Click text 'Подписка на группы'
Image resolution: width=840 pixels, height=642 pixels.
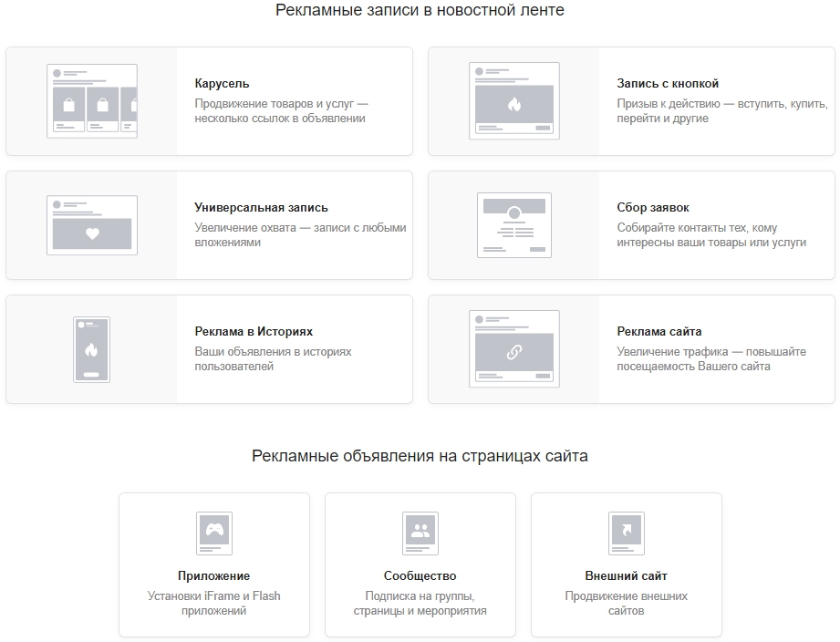click(419, 595)
